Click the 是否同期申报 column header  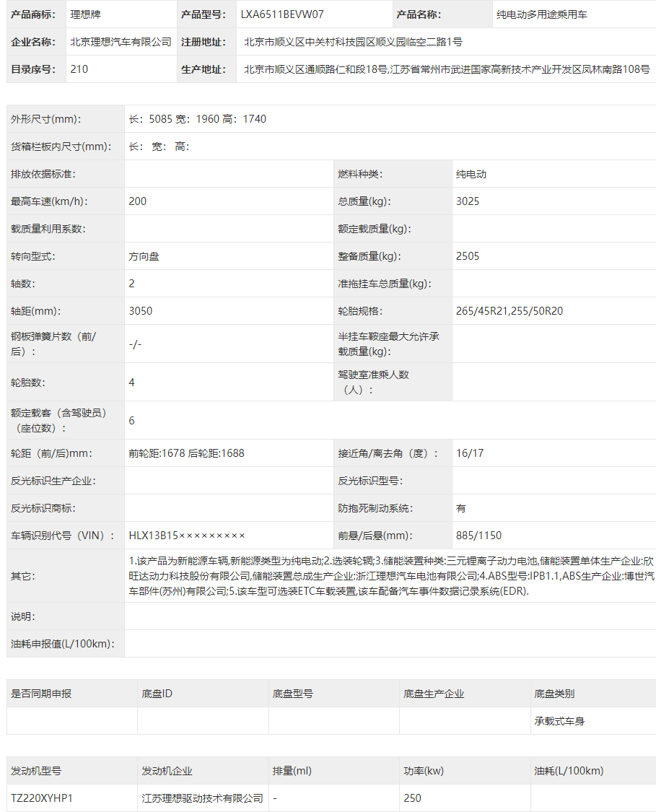point(41,694)
